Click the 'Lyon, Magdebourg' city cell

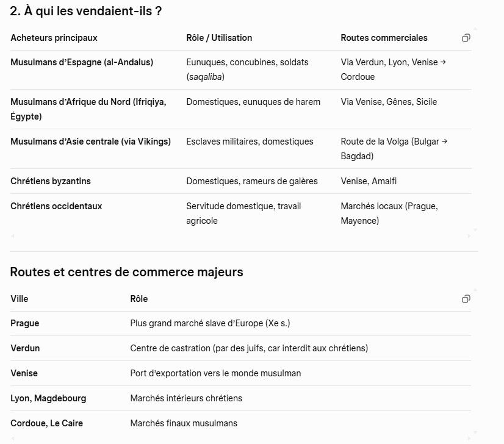(48, 398)
